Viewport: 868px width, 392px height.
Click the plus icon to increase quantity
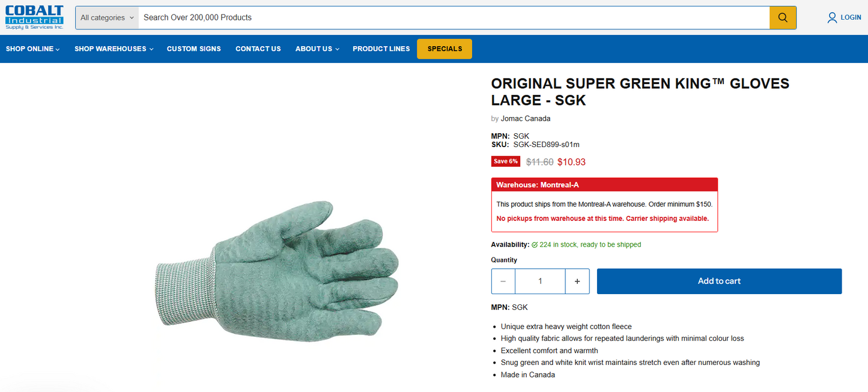[577, 281]
